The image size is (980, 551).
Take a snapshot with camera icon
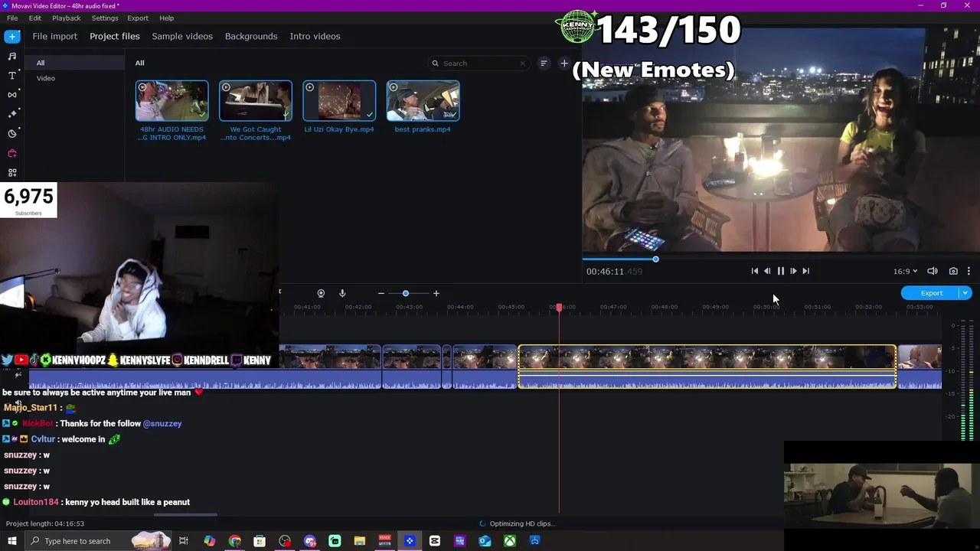point(953,271)
